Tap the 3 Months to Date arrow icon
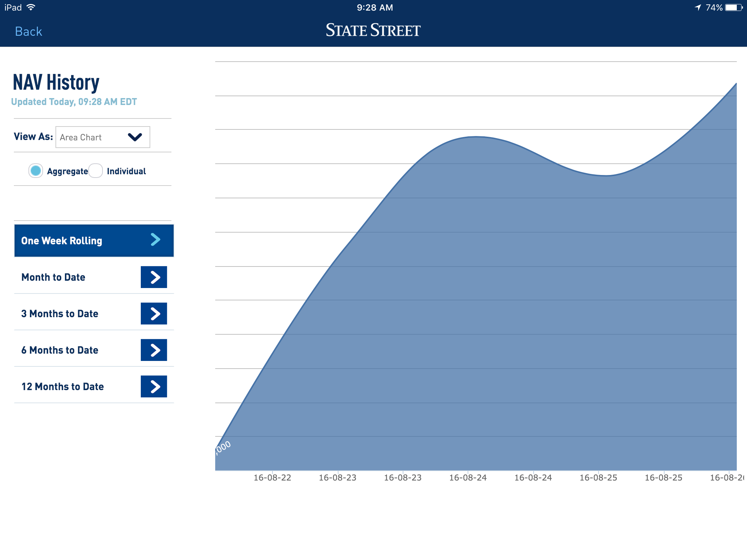This screenshot has height=560, width=747. coord(154,314)
